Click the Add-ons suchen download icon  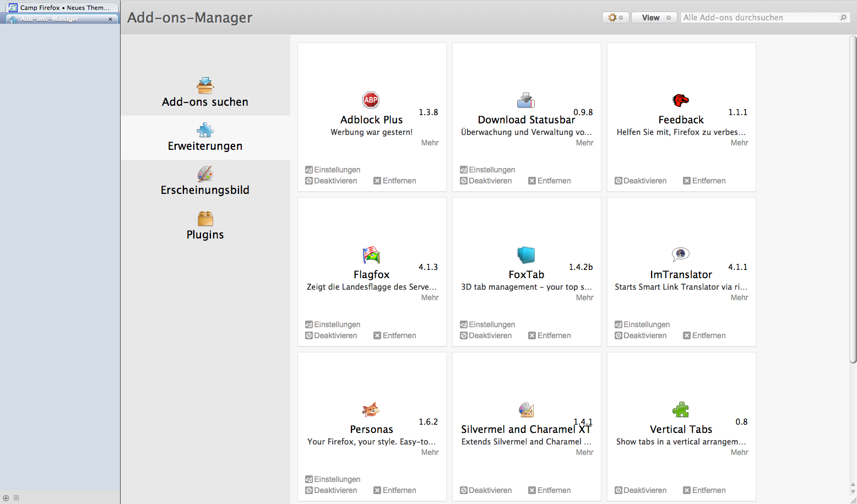(205, 85)
